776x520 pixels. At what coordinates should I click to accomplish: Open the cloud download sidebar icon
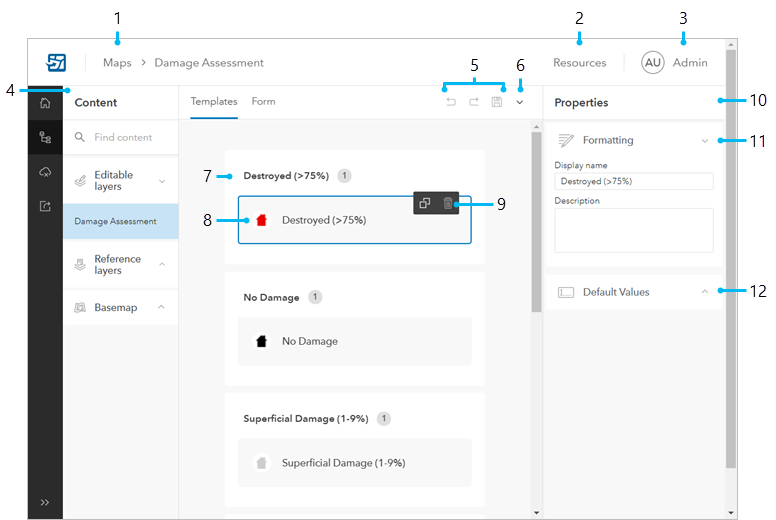tap(45, 172)
